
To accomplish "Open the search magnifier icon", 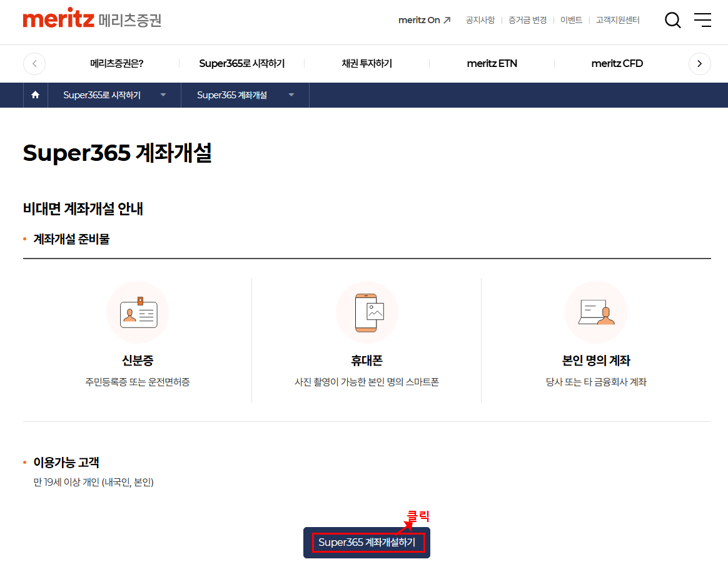I will pos(672,20).
